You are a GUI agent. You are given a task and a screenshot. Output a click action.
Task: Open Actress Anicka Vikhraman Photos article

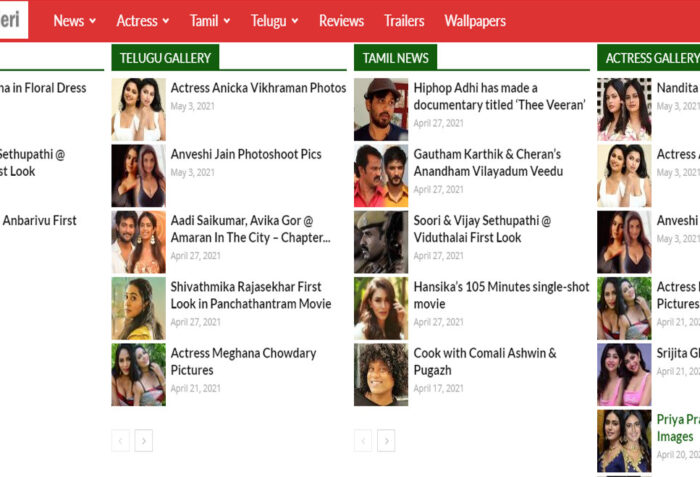[x=258, y=88]
